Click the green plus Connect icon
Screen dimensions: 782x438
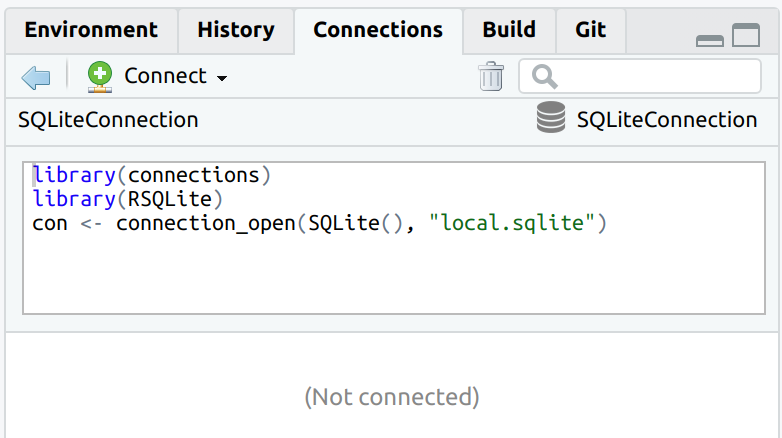100,76
